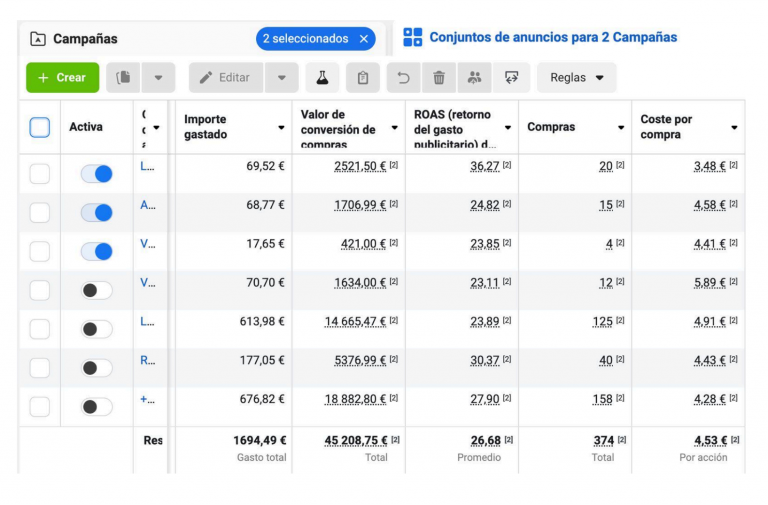Click the clipboard icon in the toolbar
Image resolution: width=768 pixels, height=505 pixels.
coord(363,78)
